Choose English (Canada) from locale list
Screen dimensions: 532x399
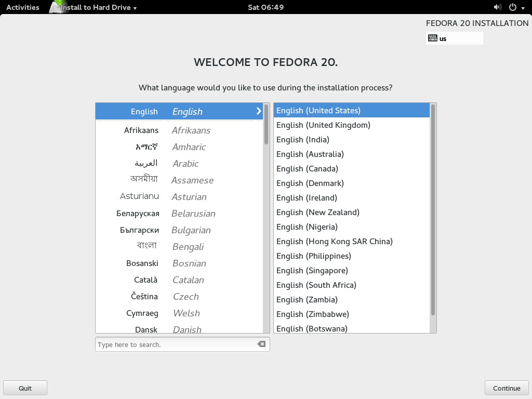pyautogui.click(x=307, y=169)
